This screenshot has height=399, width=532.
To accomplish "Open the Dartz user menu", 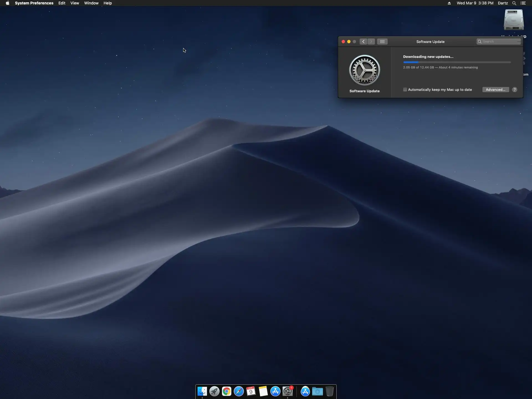I will point(503,3).
